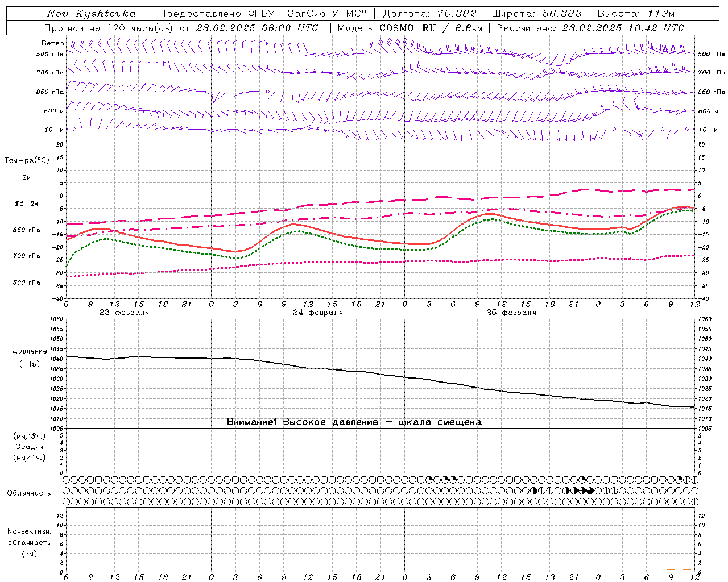Click the 'Td 2м' dew point legend entry

pos(26,203)
